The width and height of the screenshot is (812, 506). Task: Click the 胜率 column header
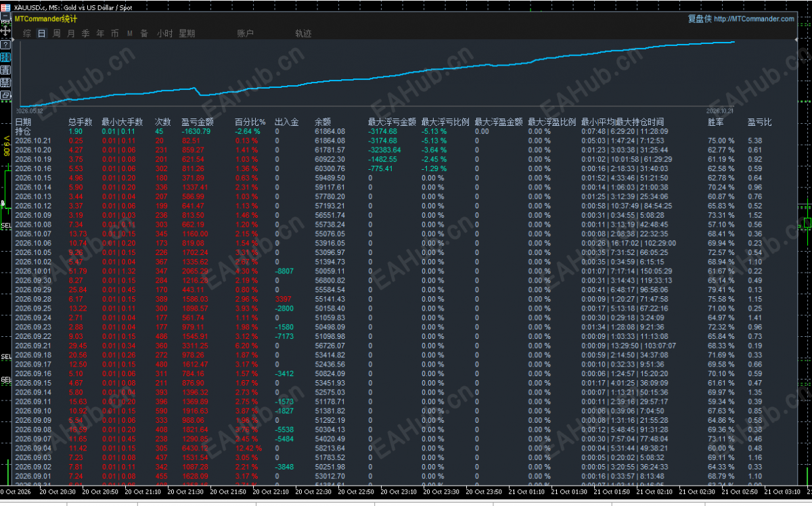716,122
